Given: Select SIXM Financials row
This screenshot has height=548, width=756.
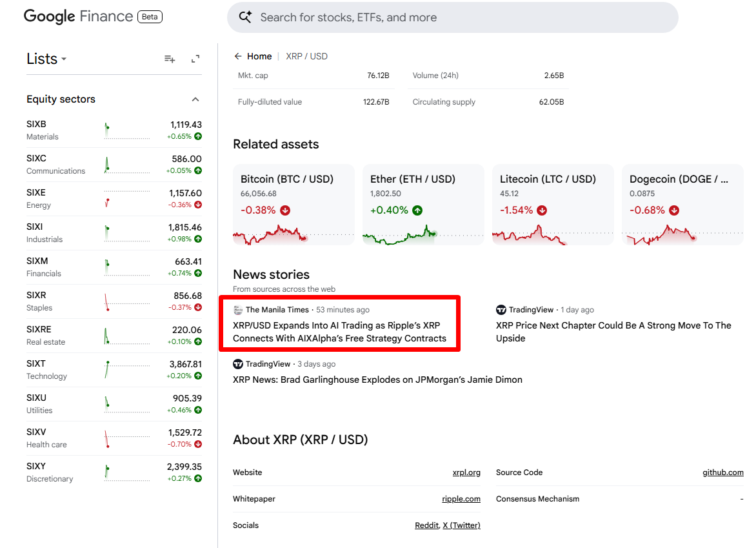Looking at the screenshot, I should pos(114,267).
